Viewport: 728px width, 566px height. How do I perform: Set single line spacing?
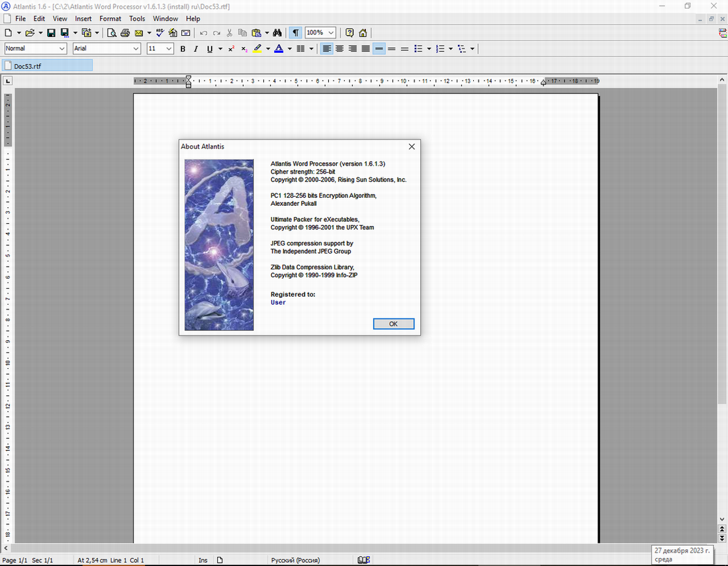click(x=379, y=49)
